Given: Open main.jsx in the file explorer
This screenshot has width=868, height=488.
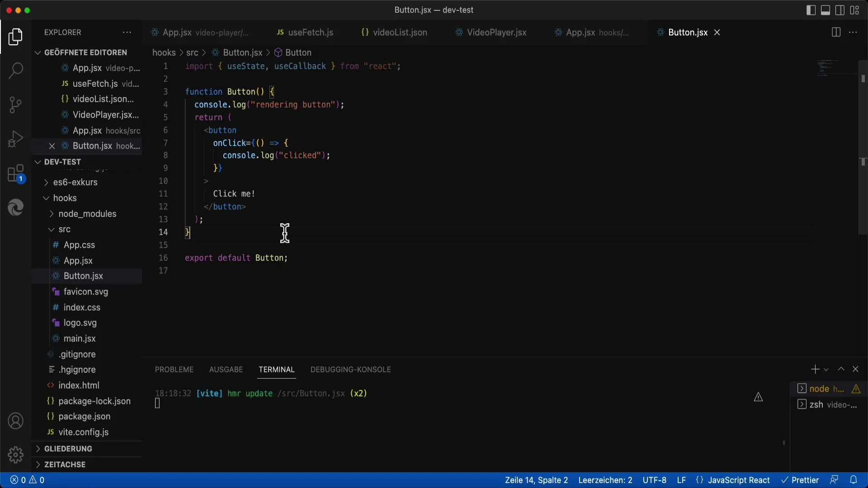Looking at the screenshot, I should click(79, 338).
